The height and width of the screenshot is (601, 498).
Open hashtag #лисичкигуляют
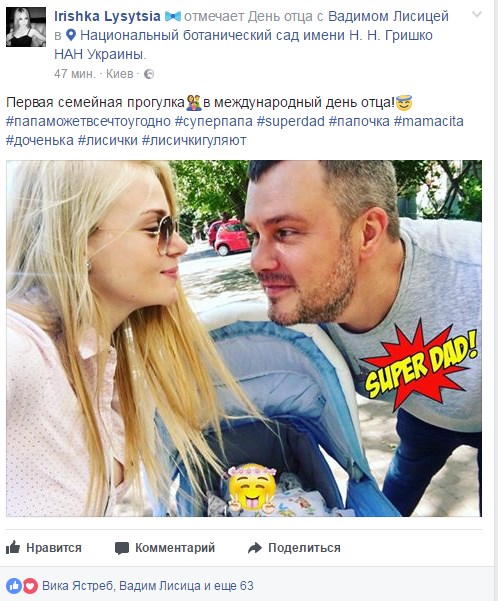tap(194, 140)
